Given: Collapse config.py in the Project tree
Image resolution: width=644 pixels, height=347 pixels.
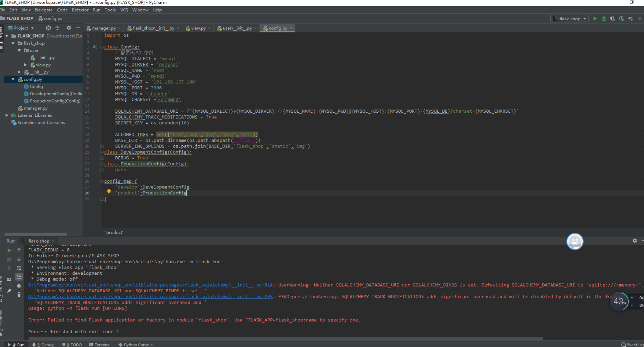Looking at the screenshot, I should 13,79.
